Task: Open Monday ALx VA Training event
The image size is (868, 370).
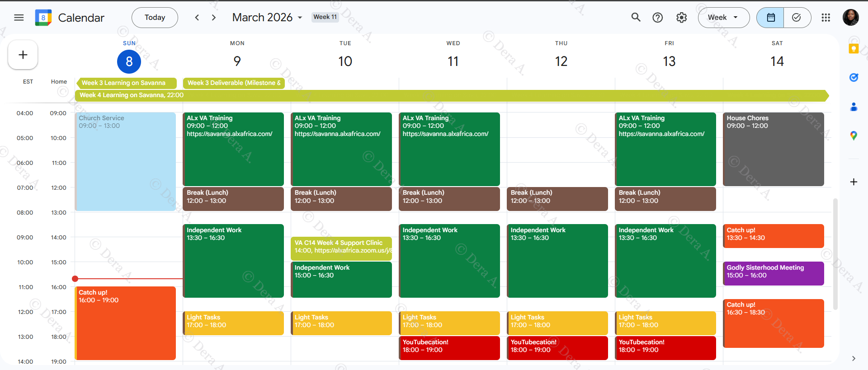Action: [233, 149]
